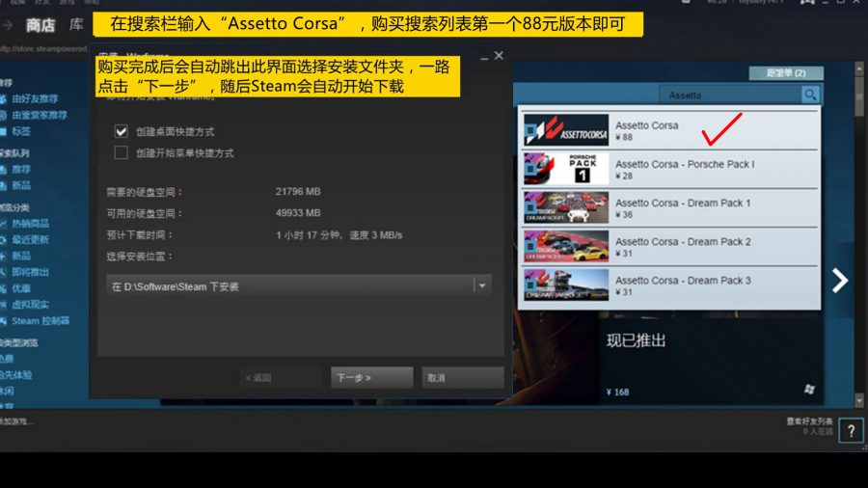The height and width of the screenshot is (488, 868).
Task: Select Assetto Corsa - Dream Pack 3 result
Action: [670, 285]
